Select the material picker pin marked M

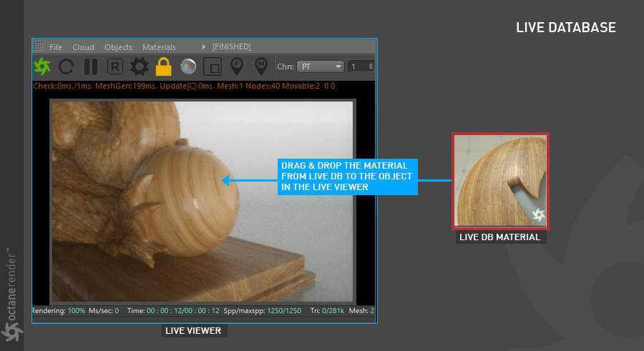[x=260, y=66]
